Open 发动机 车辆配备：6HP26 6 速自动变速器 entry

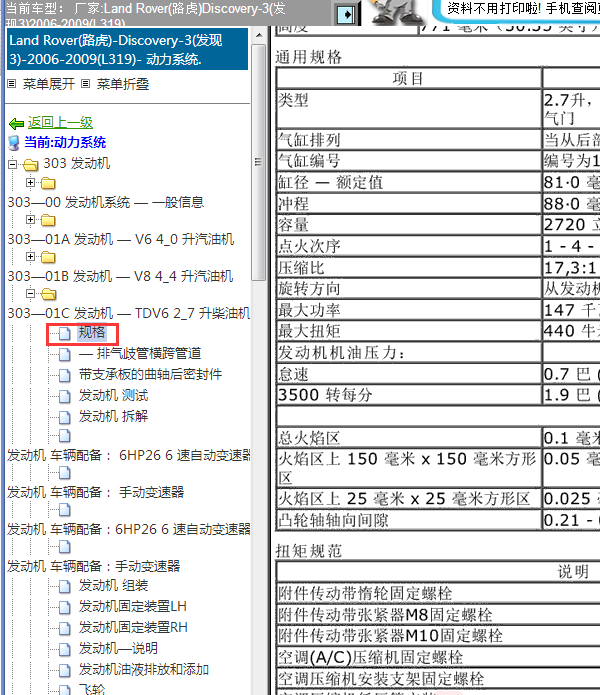[x=129, y=529]
